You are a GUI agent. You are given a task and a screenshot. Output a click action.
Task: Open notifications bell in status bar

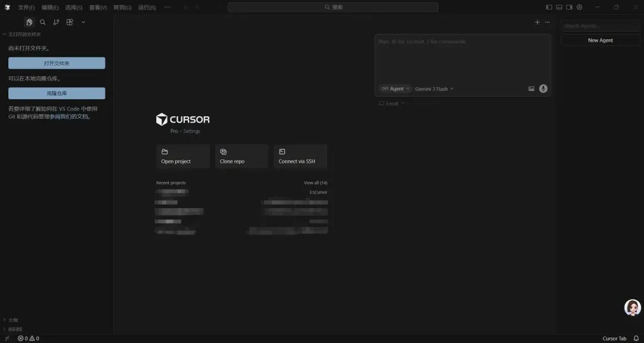coord(636,338)
